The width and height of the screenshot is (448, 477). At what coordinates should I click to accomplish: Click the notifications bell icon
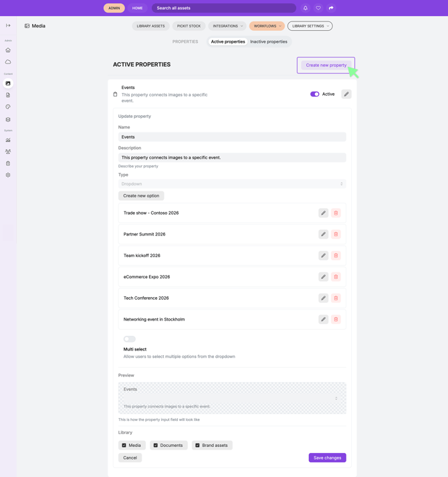[306, 8]
